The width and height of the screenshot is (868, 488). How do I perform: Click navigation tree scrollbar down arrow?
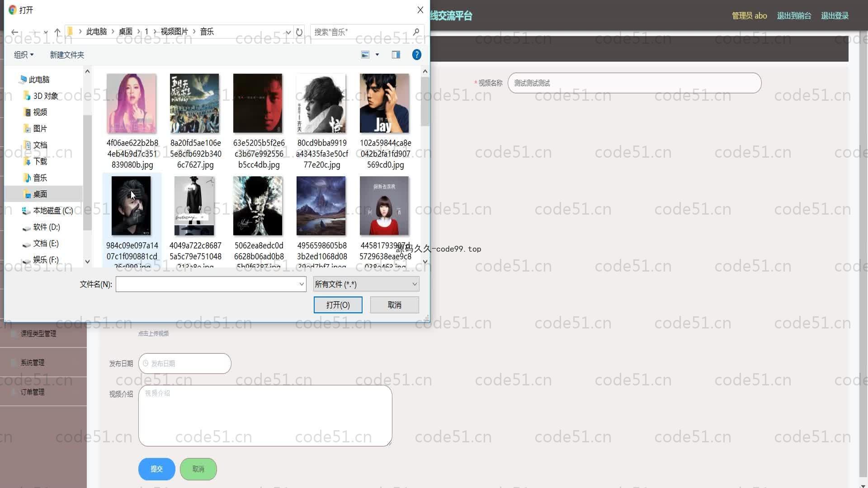87,261
